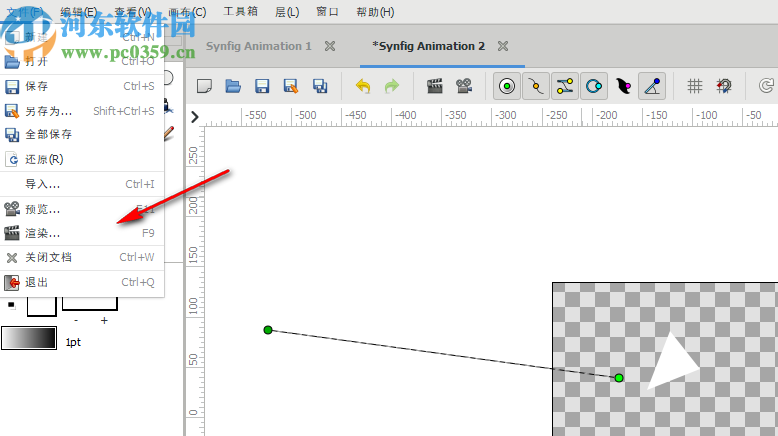The height and width of the screenshot is (436, 778).
Task: Toggle angle handles display
Action: pos(652,86)
